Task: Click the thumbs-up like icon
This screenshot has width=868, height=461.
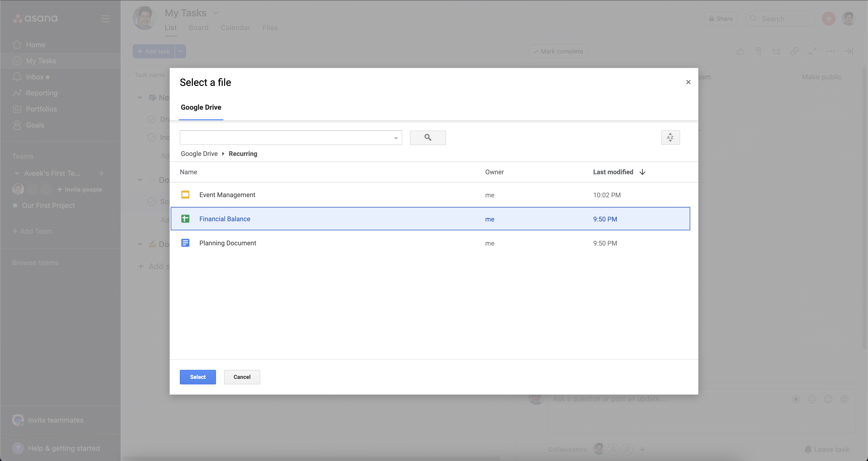Action: pyautogui.click(x=740, y=51)
